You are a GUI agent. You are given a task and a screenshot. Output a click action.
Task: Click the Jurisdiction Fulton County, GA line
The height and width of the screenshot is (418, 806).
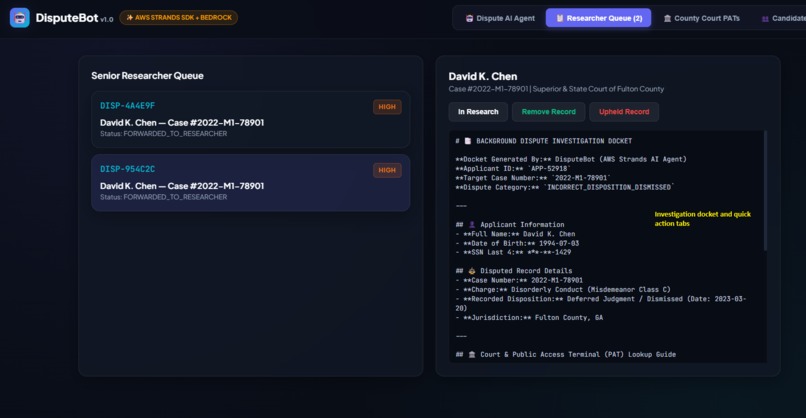click(529, 318)
